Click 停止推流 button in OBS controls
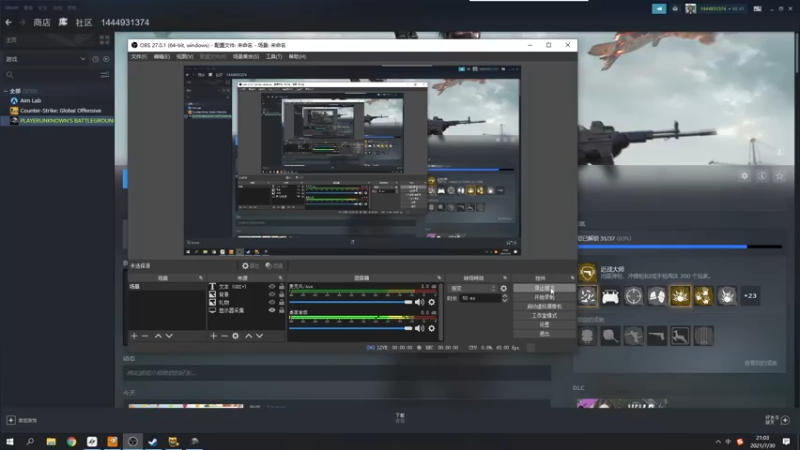The image size is (800, 450). (x=544, y=288)
